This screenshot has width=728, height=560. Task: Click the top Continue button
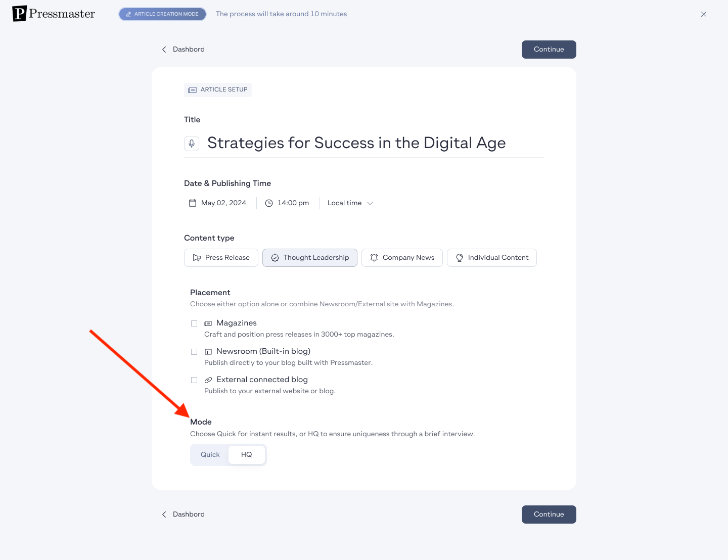click(549, 50)
